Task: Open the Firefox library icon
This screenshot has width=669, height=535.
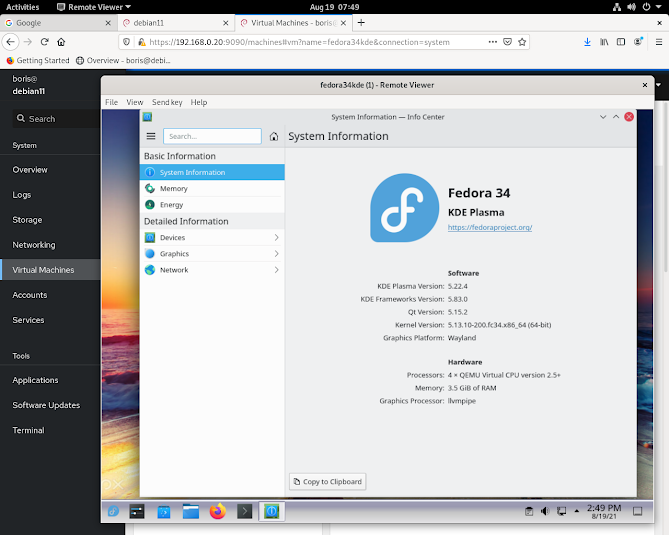Action: 604,42
